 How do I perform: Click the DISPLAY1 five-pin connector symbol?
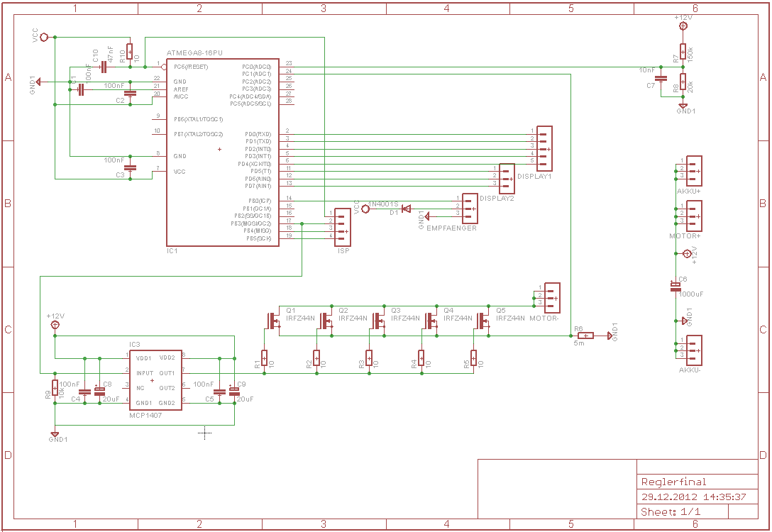tap(544, 149)
